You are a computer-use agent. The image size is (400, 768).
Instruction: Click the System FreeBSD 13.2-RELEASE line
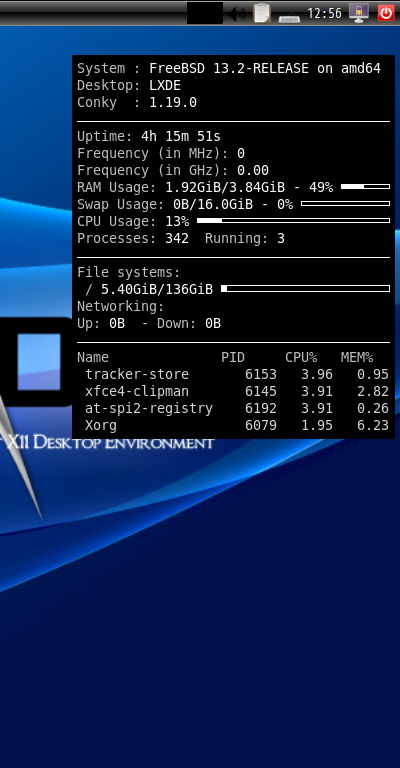coord(229,69)
